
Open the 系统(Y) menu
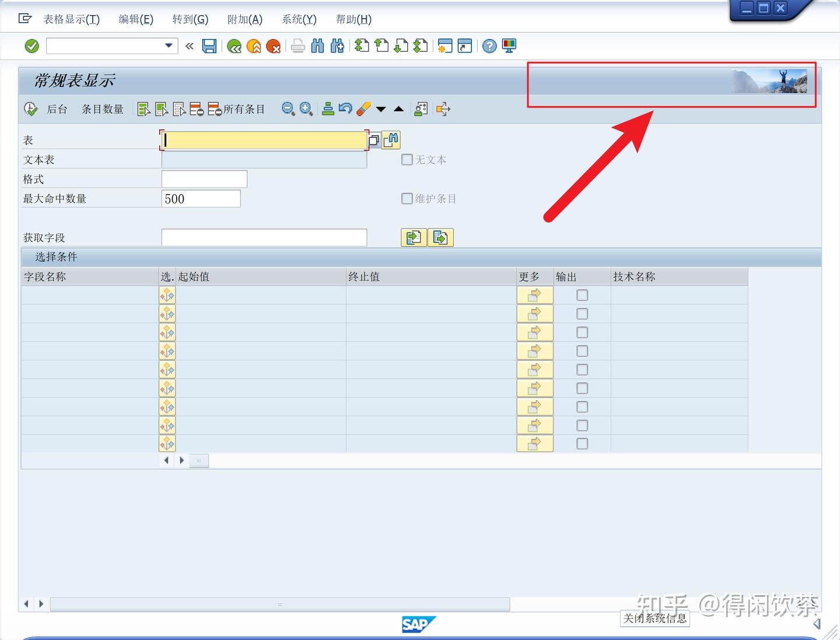[x=299, y=19]
